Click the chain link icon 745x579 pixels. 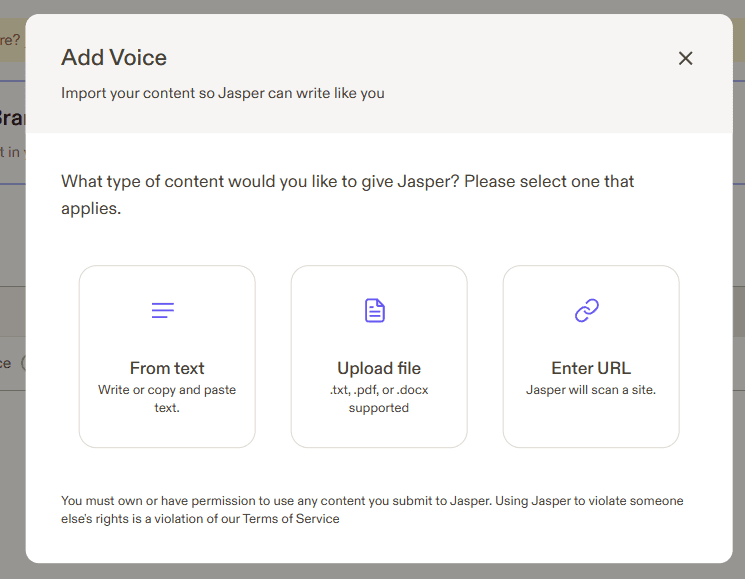pyautogui.click(x=587, y=311)
